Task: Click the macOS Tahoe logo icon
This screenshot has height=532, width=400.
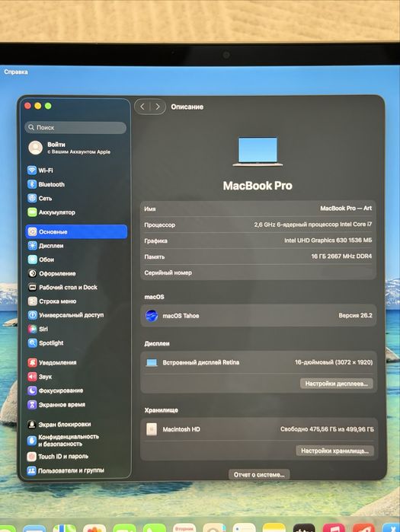Action: coord(152,316)
